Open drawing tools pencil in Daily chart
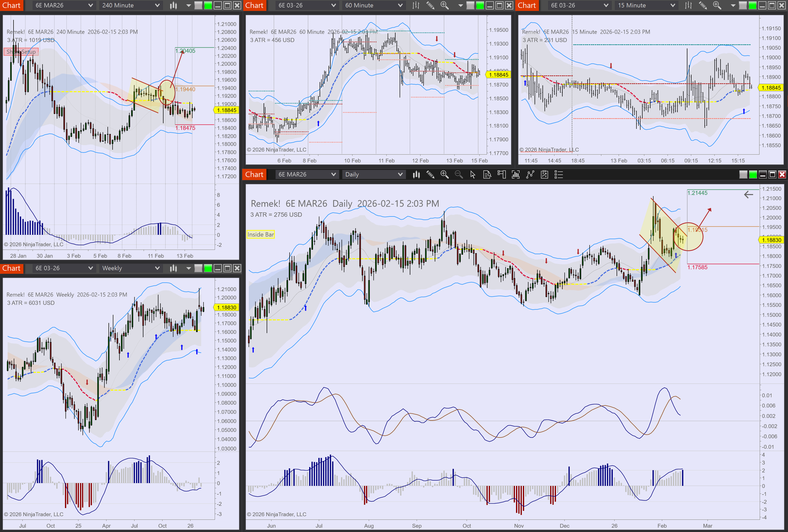 430,175
